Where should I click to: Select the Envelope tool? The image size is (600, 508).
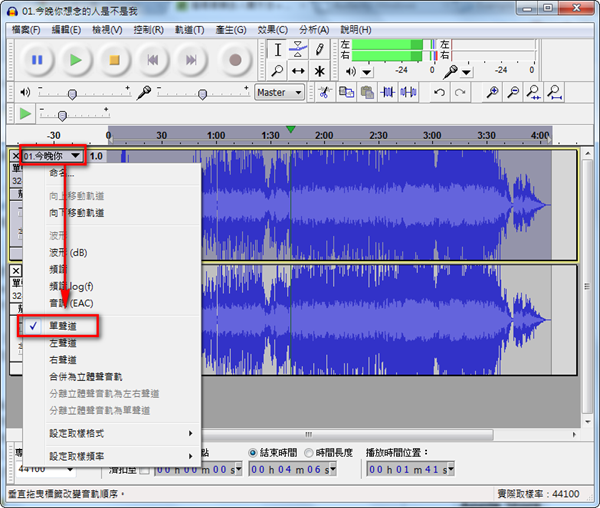coord(298,49)
